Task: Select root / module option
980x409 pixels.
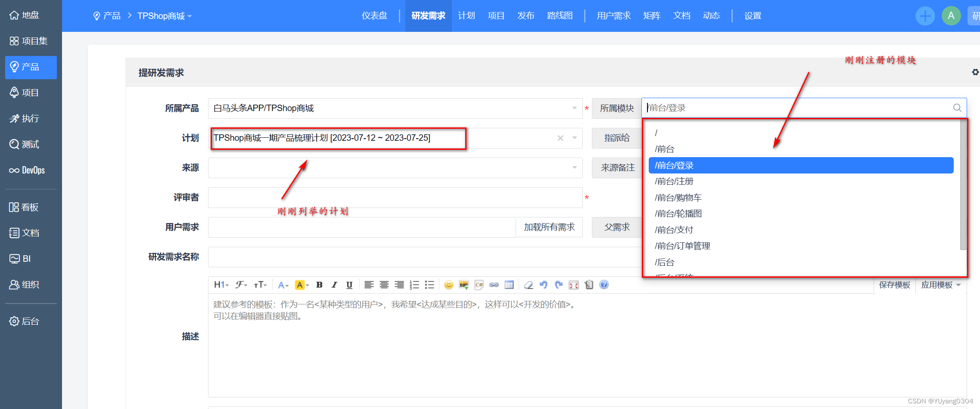Action: (x=801, y=133)
